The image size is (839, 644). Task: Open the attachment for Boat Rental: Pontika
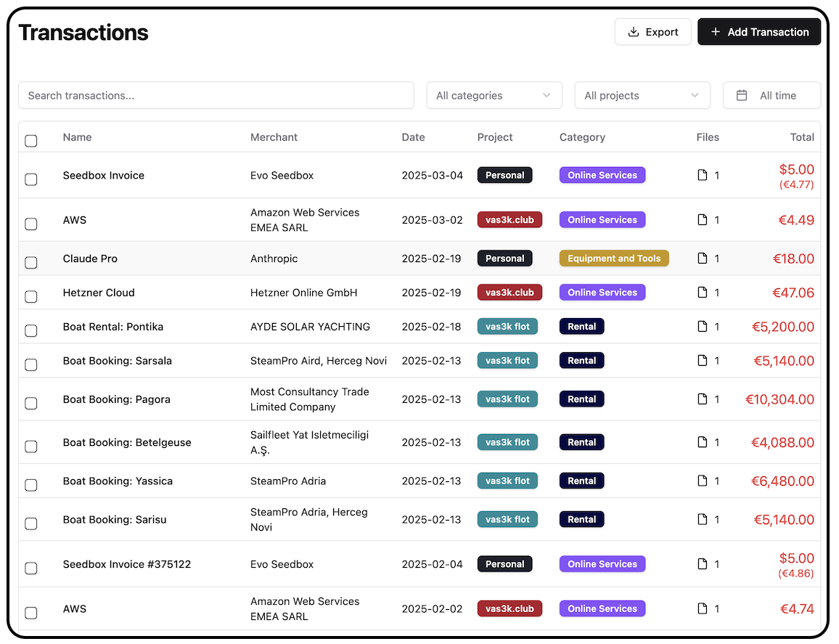click(x=703, y=326)
